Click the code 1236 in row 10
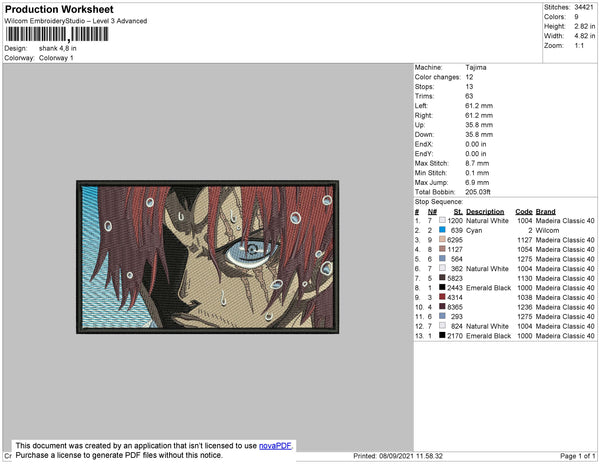 (524, 307)
